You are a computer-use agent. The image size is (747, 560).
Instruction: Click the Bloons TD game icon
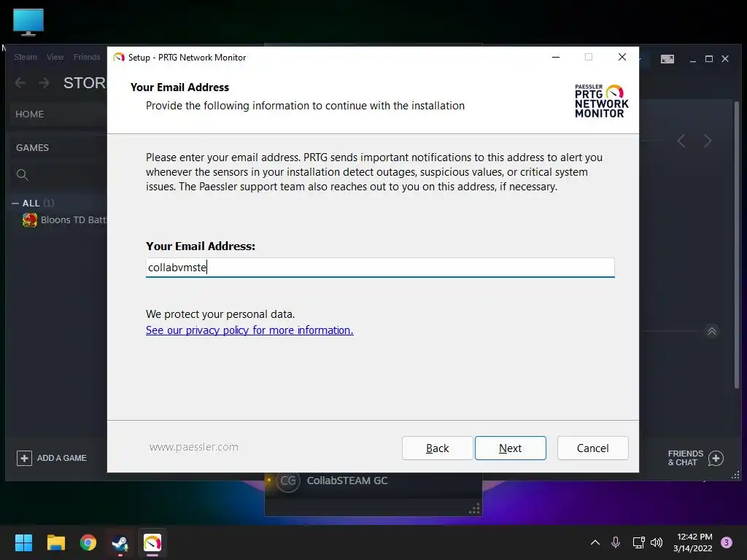29,220
